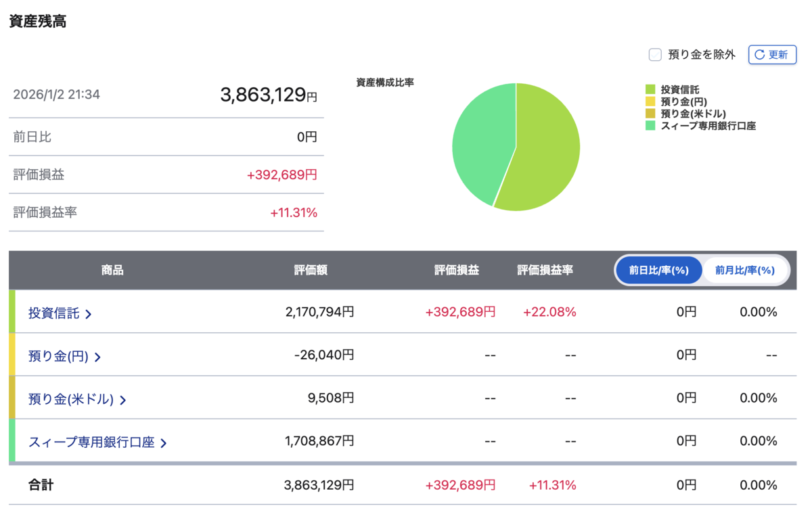Click chevron arrow next to 投資信託
Screen dimensions: 812x508
tap(89, 314)
